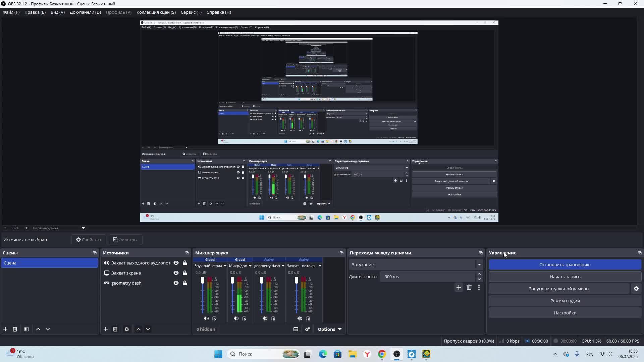Move the scene down with the arrow

(x=48, y=329)
